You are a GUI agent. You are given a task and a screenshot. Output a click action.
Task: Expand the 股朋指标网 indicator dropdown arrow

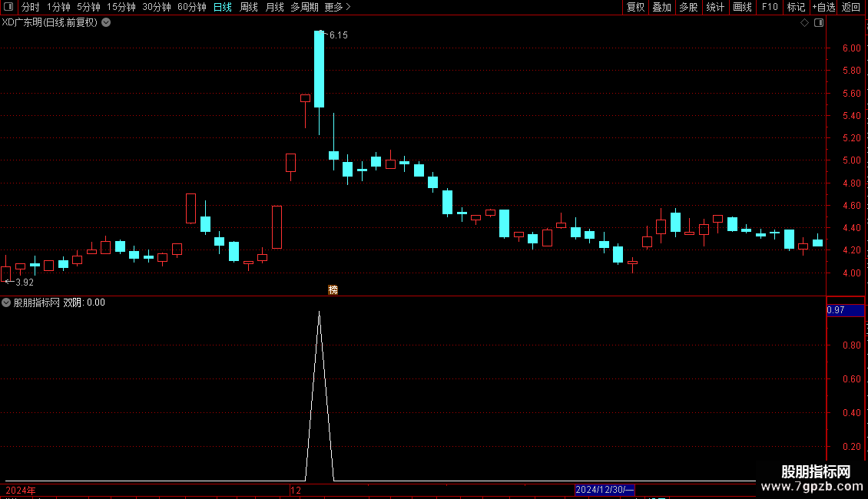(x=6, y=302)
